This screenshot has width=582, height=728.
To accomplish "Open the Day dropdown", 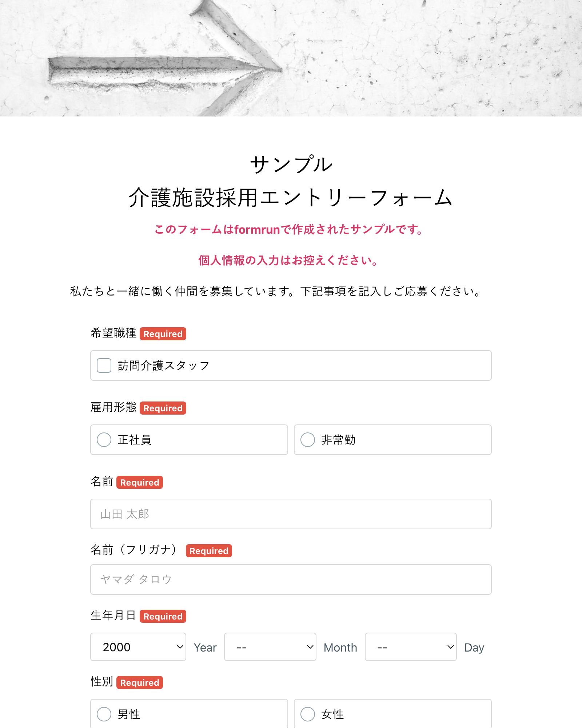I will 410,647.
